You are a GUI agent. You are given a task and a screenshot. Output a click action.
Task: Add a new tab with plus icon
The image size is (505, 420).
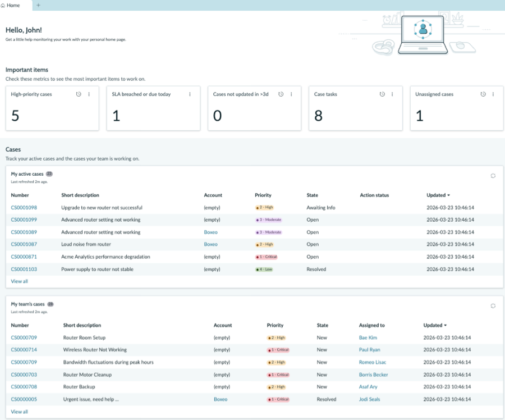[38, 5]
